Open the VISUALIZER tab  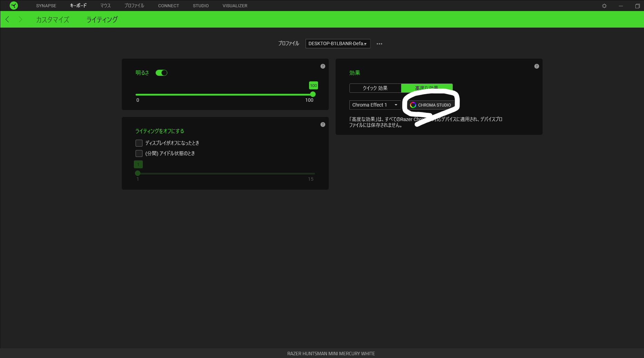tap(235, 6)
